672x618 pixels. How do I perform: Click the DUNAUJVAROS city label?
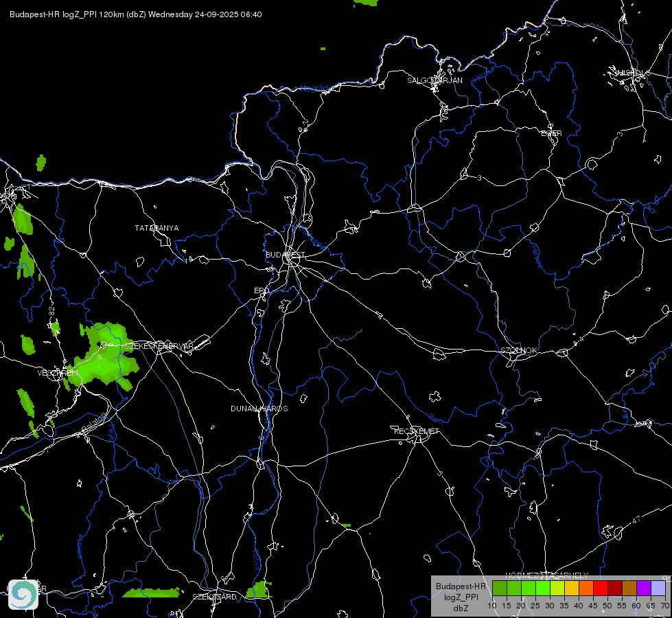(x=259, y=409)
